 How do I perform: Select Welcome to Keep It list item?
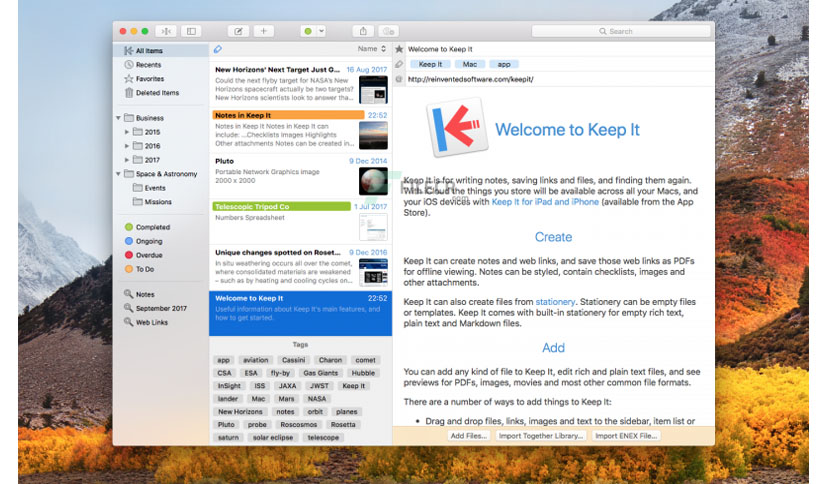[301, 313]
